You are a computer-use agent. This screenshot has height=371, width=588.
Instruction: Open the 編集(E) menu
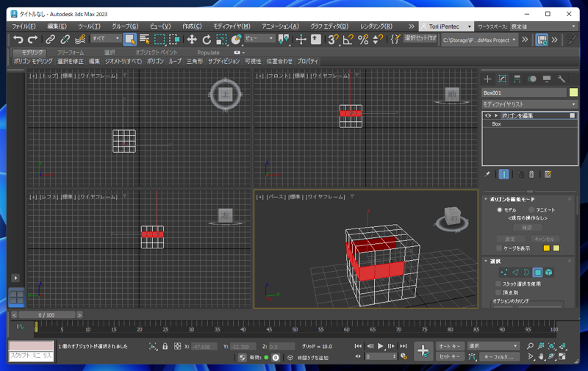coord(57,26)
